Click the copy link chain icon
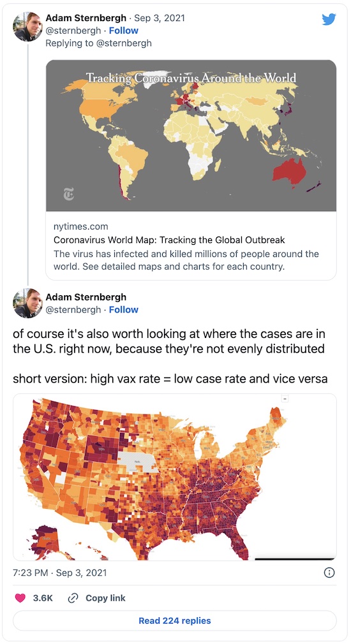The width and height of the screenshot is (351, 644). click(x=73, y=598)
